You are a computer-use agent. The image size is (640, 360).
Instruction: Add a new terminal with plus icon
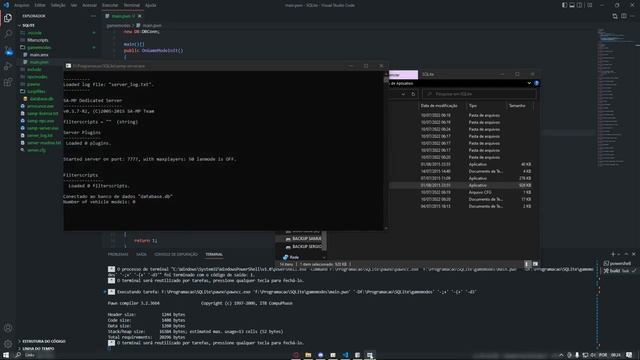click(x=613, y=254)
